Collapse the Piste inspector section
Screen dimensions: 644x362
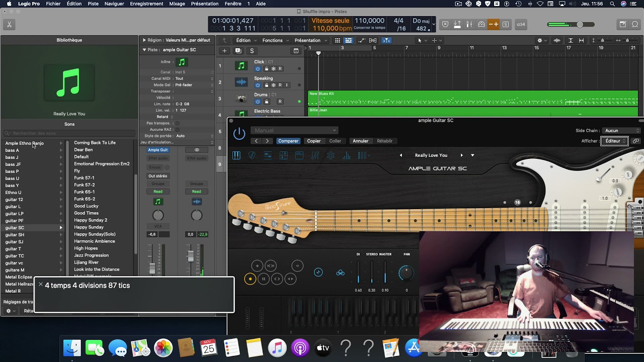pyautogui.click(x=144, y=50)
